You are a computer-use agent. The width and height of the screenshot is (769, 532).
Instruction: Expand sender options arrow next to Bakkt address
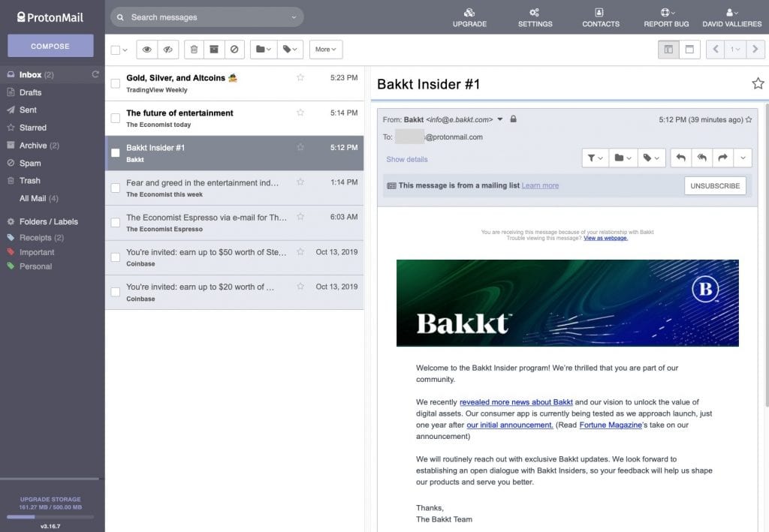[499, 119]
